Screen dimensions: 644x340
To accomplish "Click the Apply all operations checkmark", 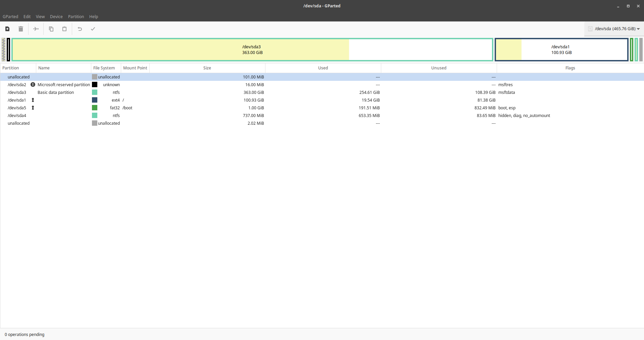I will pyautogui.click(x=93, y=29).
